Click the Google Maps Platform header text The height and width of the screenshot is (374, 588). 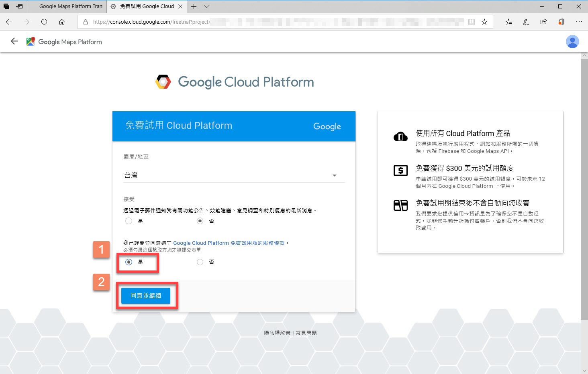70,42
